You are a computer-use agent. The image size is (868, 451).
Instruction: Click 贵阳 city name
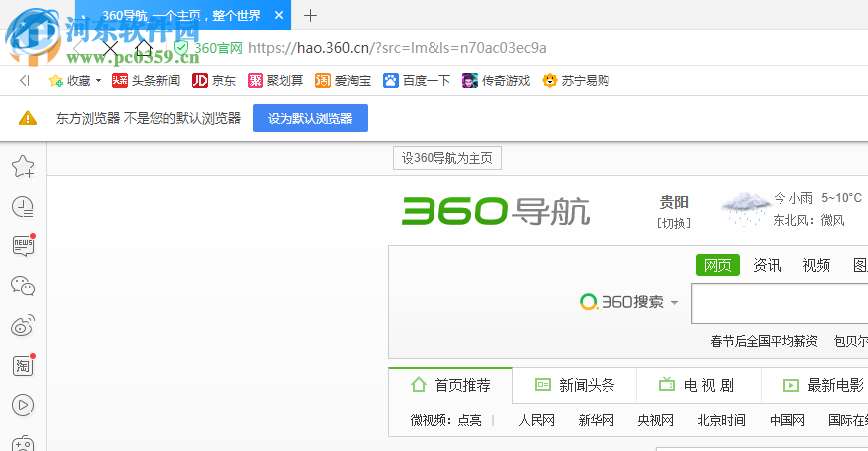[x=674, y=202]
